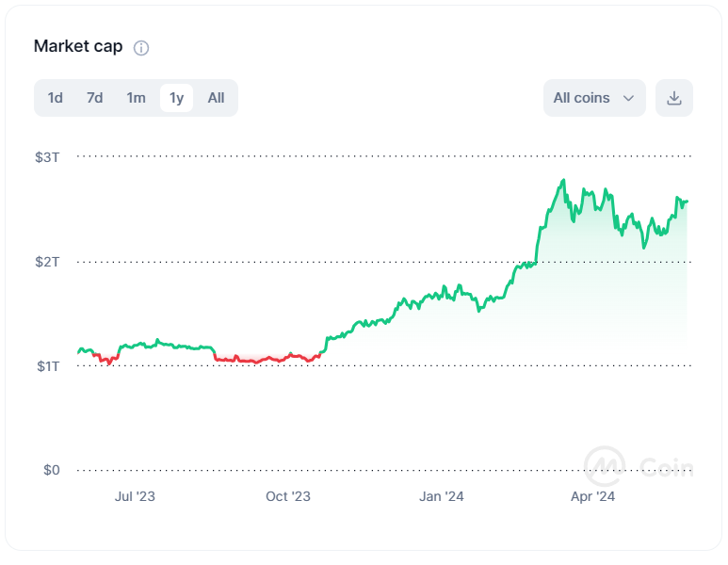728x565 pixels.
Task: Click the right end of the chart line
Action: (x=687, y=201)
